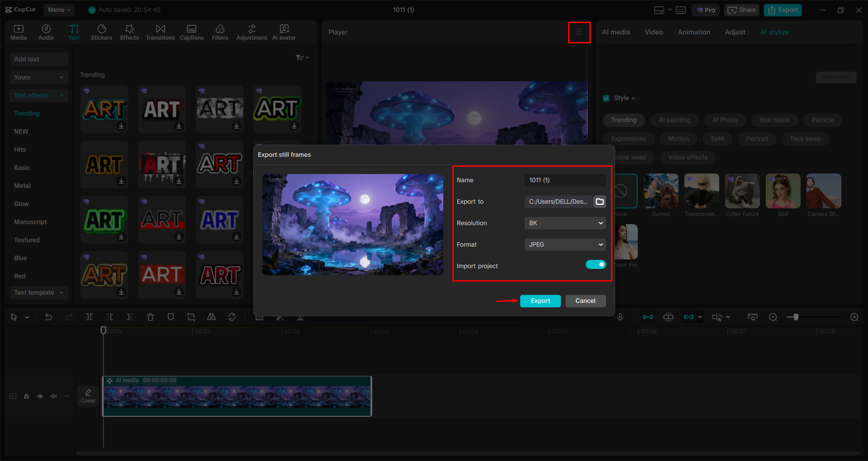Screen dimensions: 868x461
Task: Click the Export button in the dialog
Action: 540,301
